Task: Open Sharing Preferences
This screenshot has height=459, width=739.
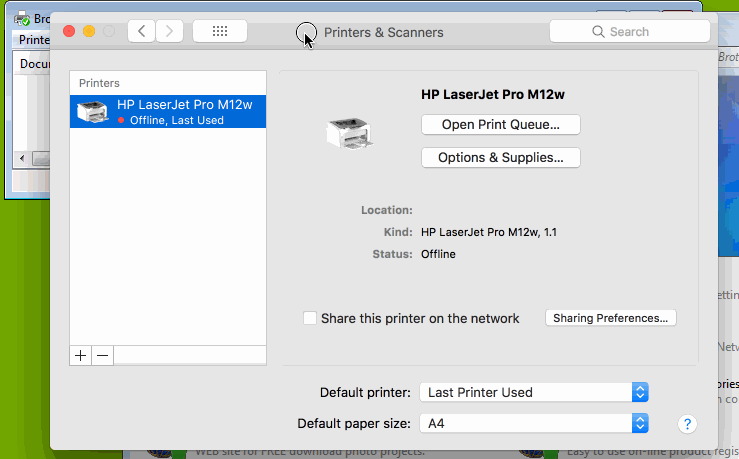Action: pos(611,318)
